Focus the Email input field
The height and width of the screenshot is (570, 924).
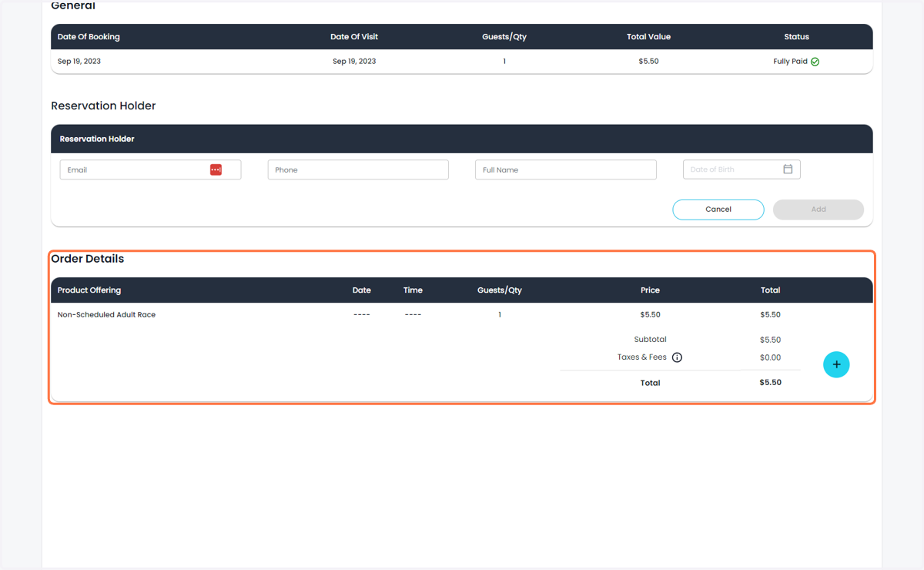150,169
